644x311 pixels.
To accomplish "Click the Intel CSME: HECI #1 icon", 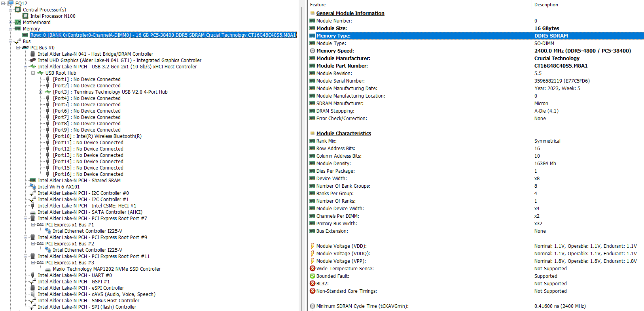I will (x=33, y=205).
